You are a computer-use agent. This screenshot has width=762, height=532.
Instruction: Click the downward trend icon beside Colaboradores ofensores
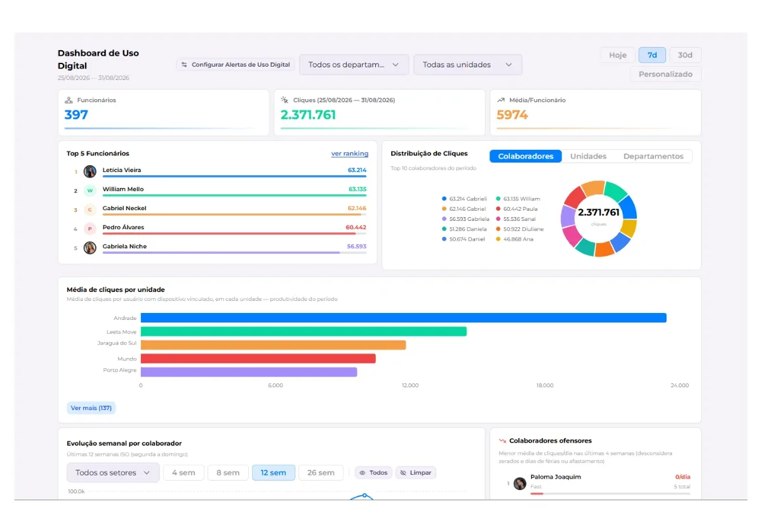(x=502, y=441)
